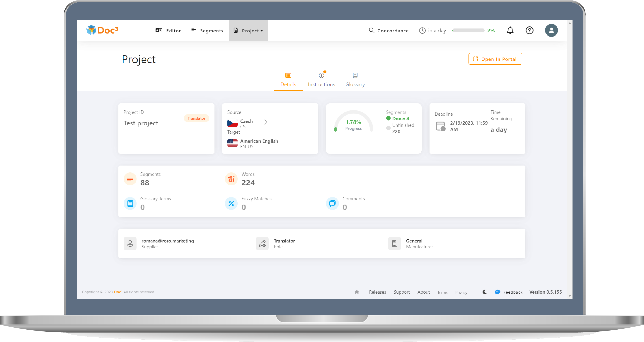Click the Concordance search icon

pos(371,30)
